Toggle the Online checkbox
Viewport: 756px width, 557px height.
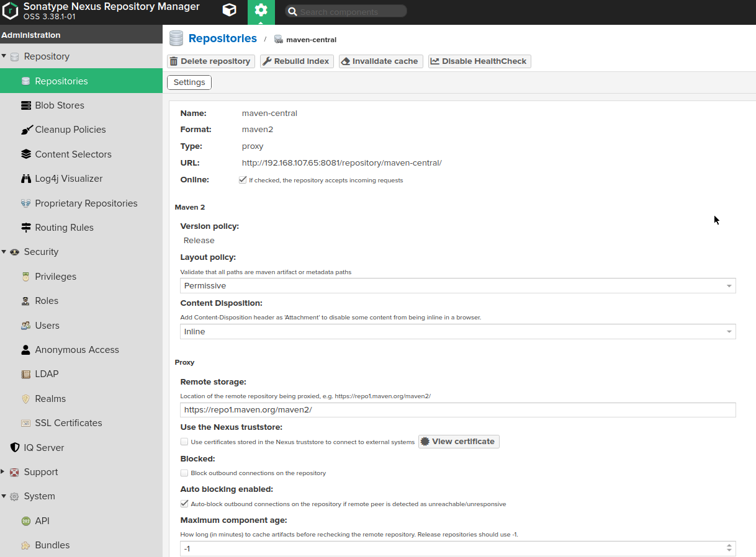[243, 180]
